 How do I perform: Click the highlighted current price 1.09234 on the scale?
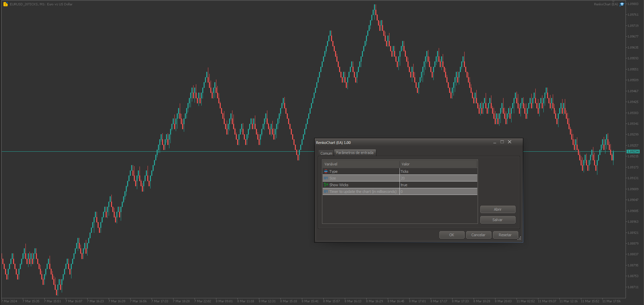(633, 151)
